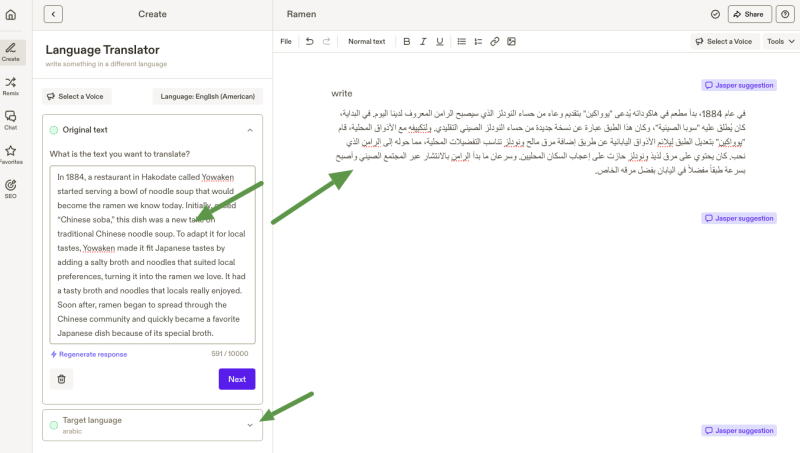
Task: Go to Home in the sidebar
Action: 11,14
